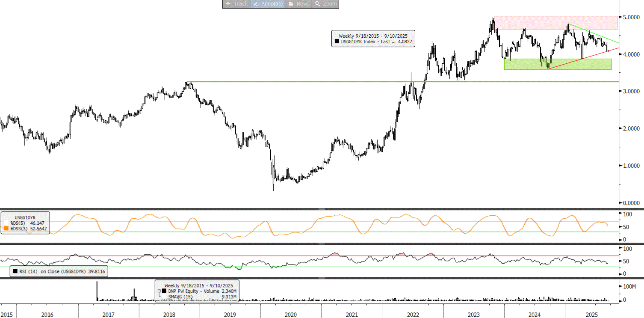This screenshot has width=644, height=318.
Task: Click black RSI (14) legend square
Action: (x=15, y=271)
